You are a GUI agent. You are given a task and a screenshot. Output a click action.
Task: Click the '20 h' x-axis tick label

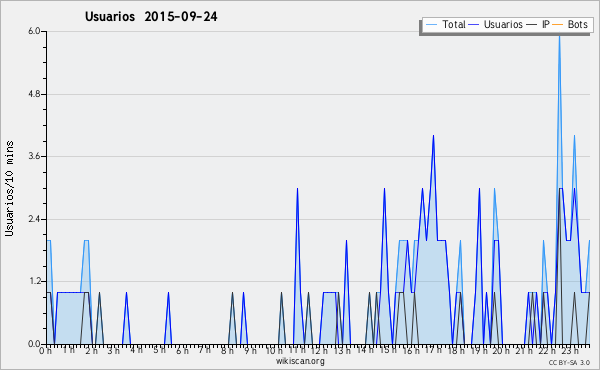pyautogui.click(x=501, y=350)
